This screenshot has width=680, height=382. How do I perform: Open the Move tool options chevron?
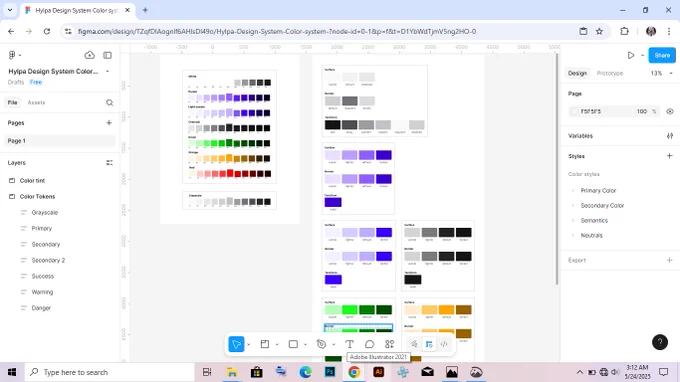tap(248, 344)
